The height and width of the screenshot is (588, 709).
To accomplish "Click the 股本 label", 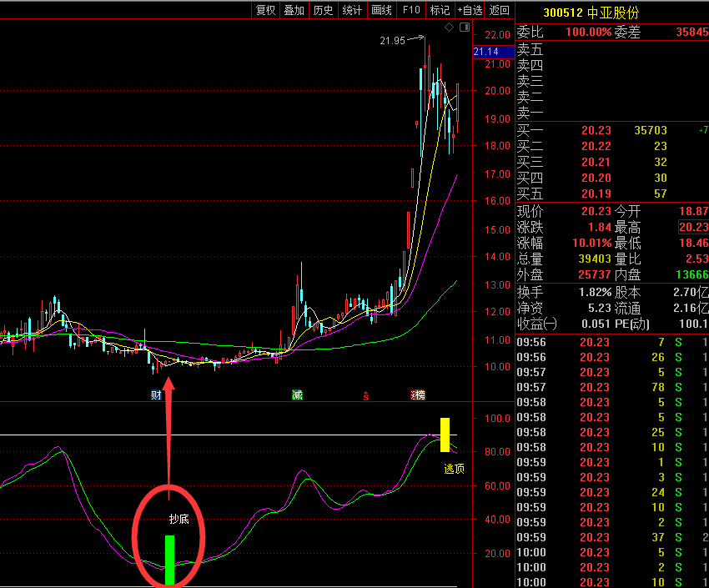I will (x=627, y=293).
